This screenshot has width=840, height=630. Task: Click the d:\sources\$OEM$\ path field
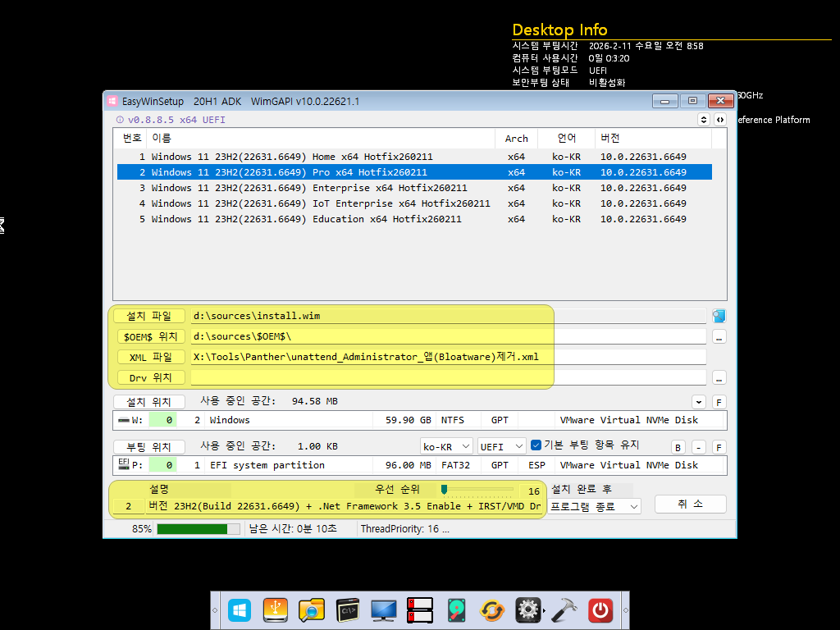tap(449, 336)
